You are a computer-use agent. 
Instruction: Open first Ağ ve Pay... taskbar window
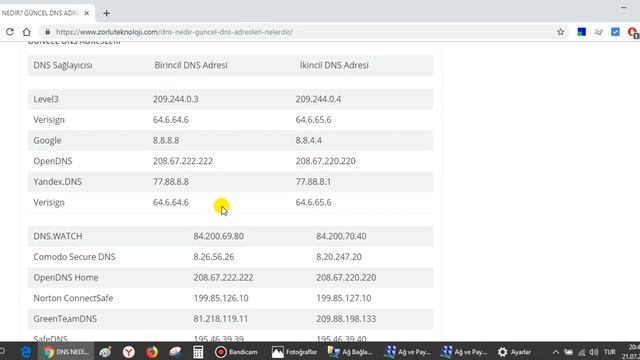coord(408,351)
